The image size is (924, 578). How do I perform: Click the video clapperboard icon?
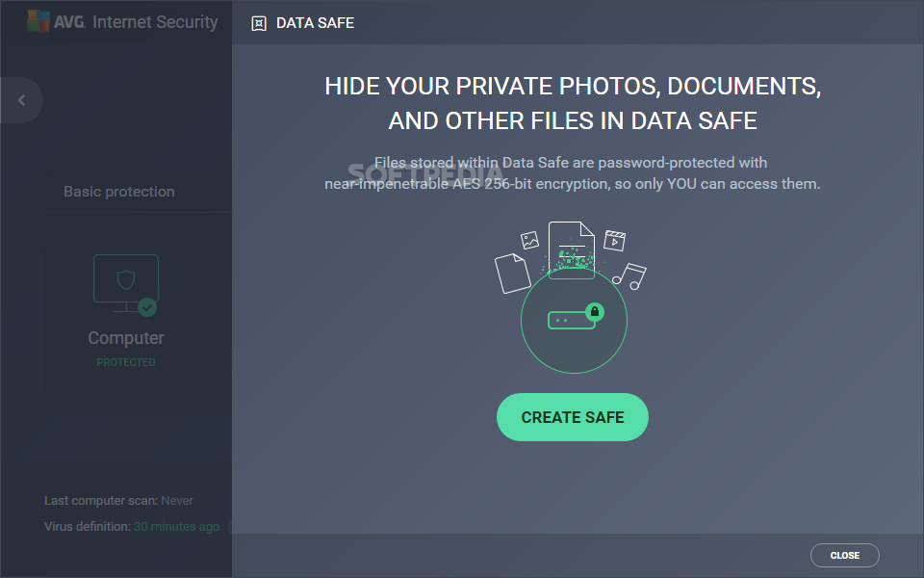(615, 241)
